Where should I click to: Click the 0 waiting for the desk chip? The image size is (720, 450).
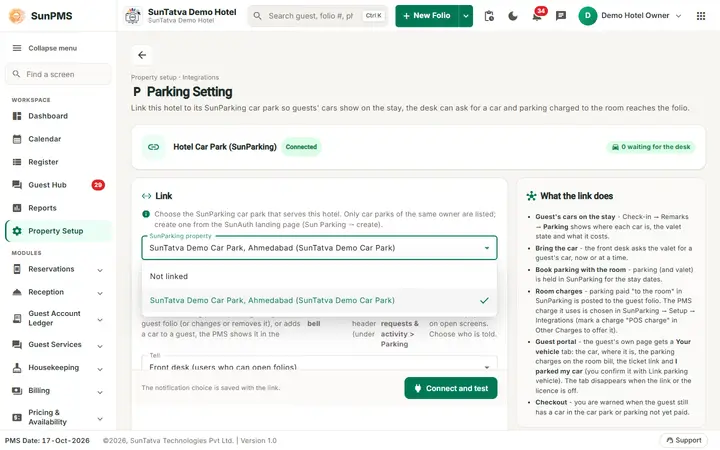coord(651,147)
